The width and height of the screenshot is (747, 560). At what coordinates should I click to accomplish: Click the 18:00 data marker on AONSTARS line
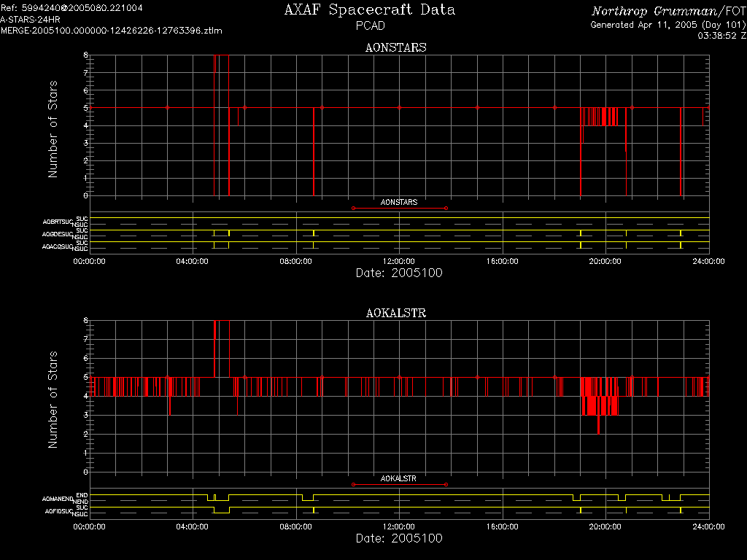pos(554,108)
